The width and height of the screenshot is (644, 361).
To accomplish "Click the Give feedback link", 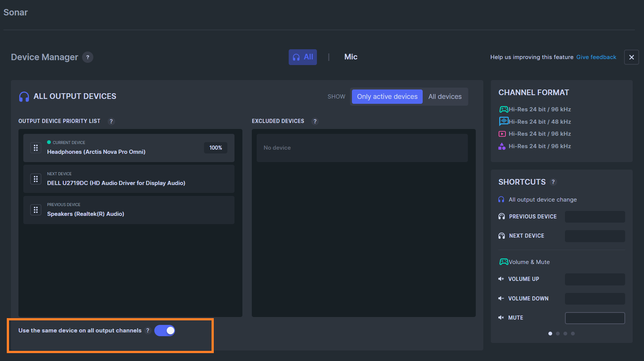I will pyautogui.click(x=596, y=57).
